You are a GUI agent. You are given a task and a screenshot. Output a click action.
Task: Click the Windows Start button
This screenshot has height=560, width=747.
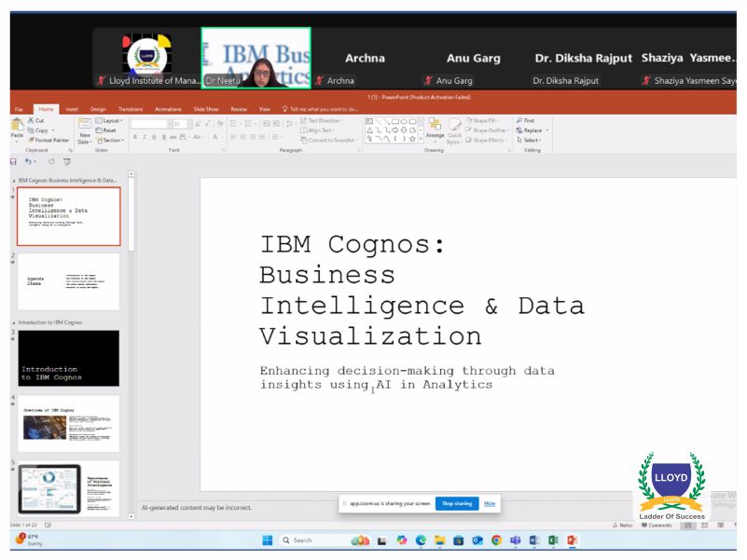click(268, 540)
